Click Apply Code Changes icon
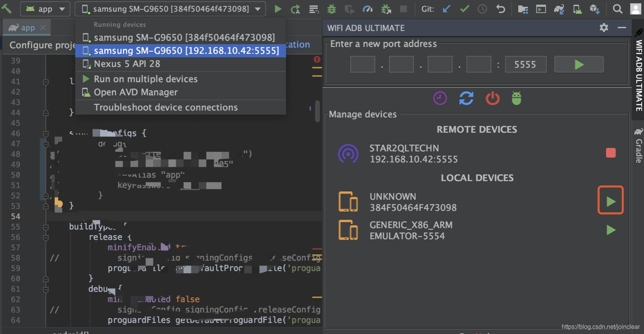This screenshot has height=334, width=644. 314,9
